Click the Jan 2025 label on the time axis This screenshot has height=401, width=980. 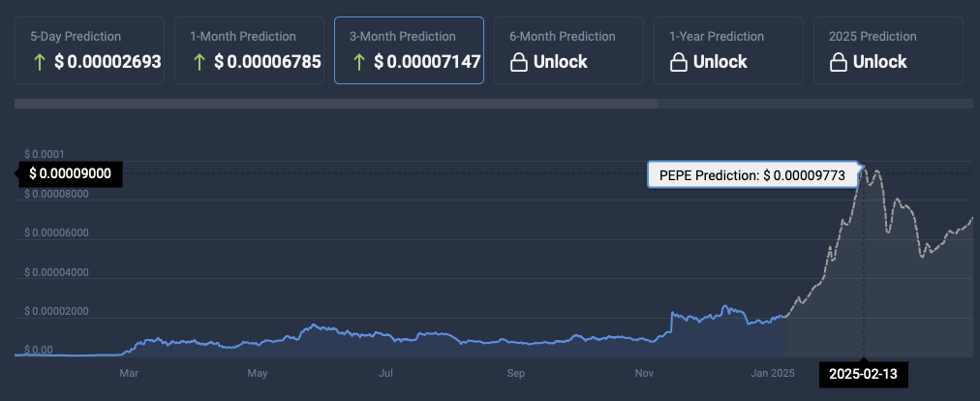pyautogui.click(x=773, y=374)
